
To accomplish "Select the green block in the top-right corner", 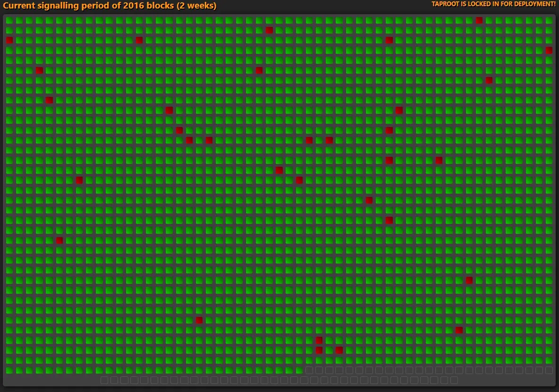I will [x=549, y=20].
